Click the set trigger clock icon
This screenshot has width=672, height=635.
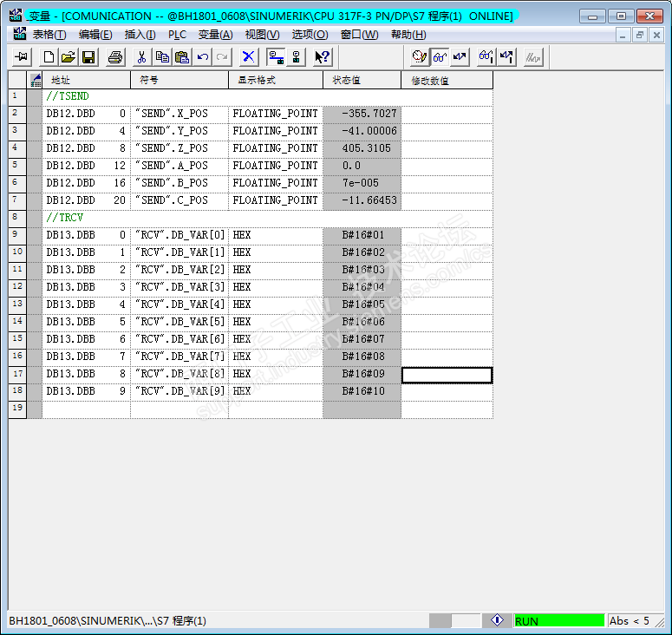[x=420, y=57]
